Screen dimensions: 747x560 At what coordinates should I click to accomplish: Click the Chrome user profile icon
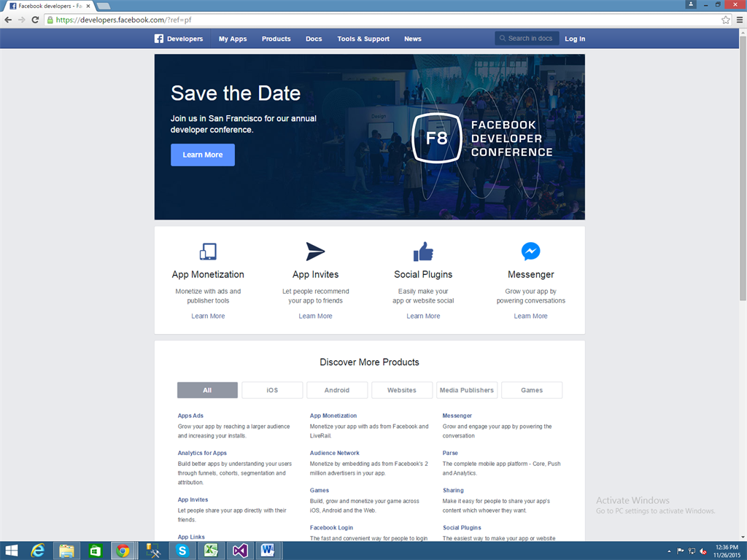(691, 4)
